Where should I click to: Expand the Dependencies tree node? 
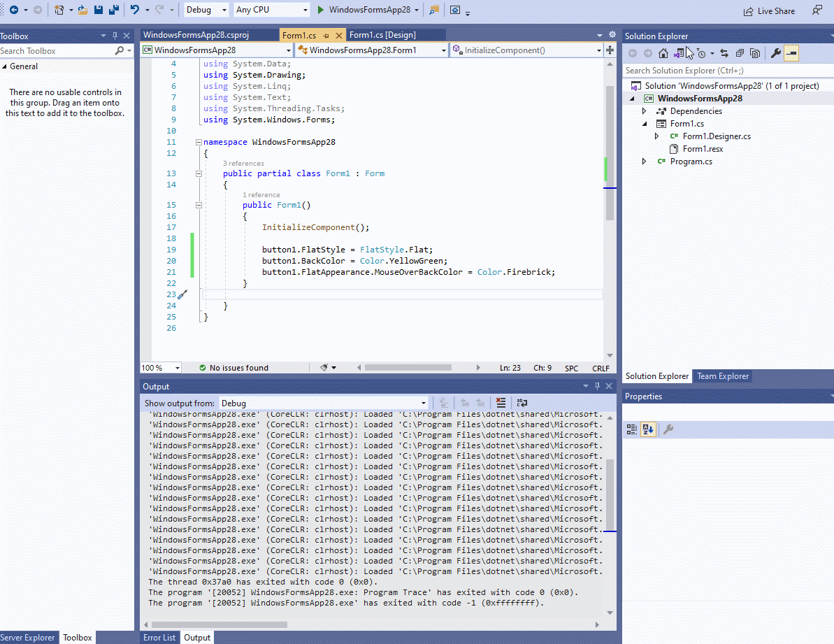click(645, 111)
